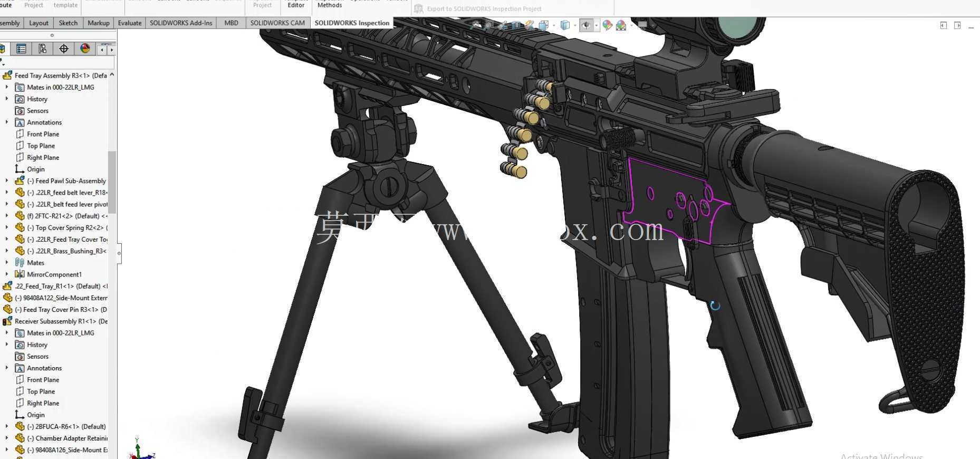Screen dimensions: 980x459
Task: Select Feed Tray Cover Pin R3<1>
Action: point(55,310)
